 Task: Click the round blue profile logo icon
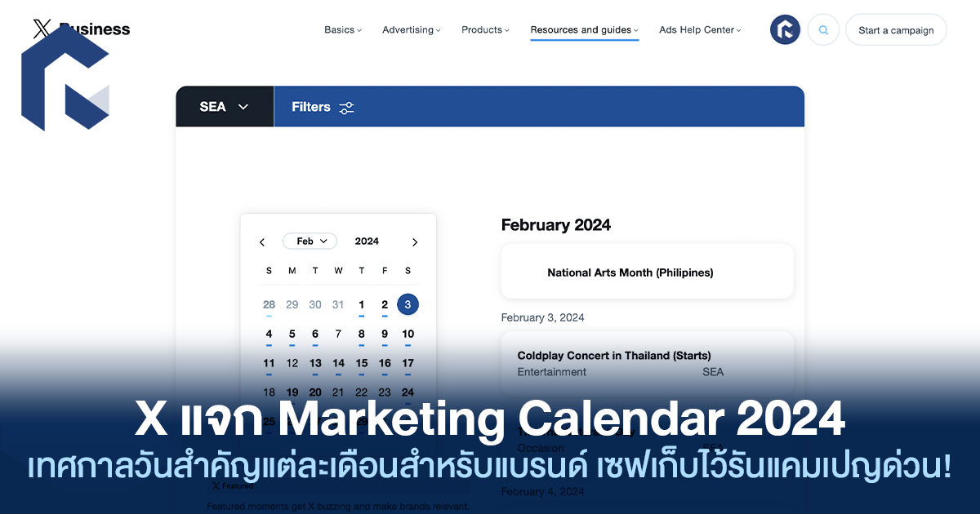click(x=785, y=30)
